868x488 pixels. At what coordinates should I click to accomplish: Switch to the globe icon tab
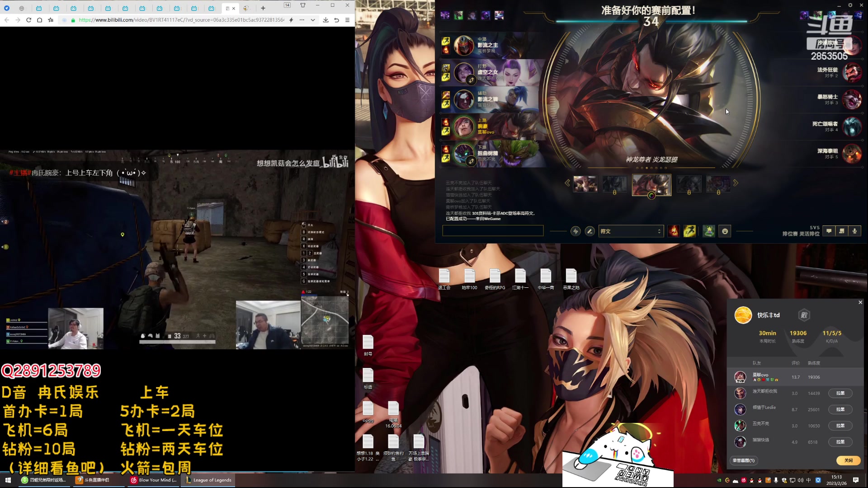coord(22,8)
